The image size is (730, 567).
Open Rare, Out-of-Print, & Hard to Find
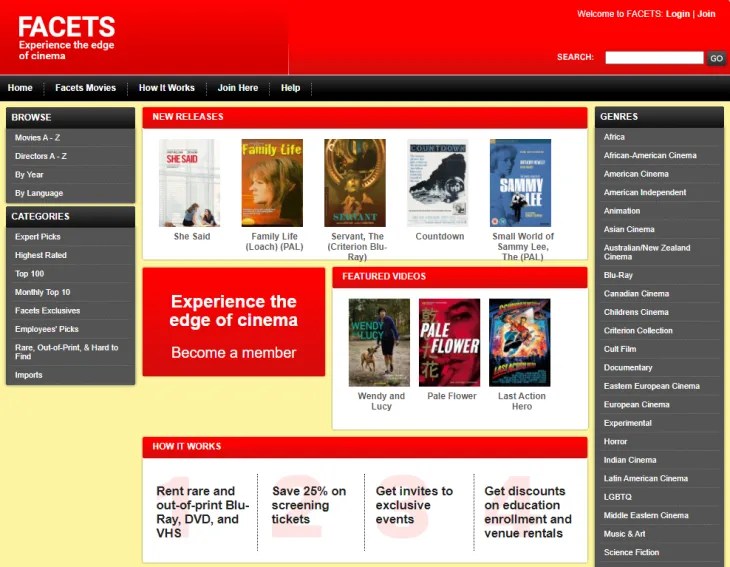[x=67, y=352]
